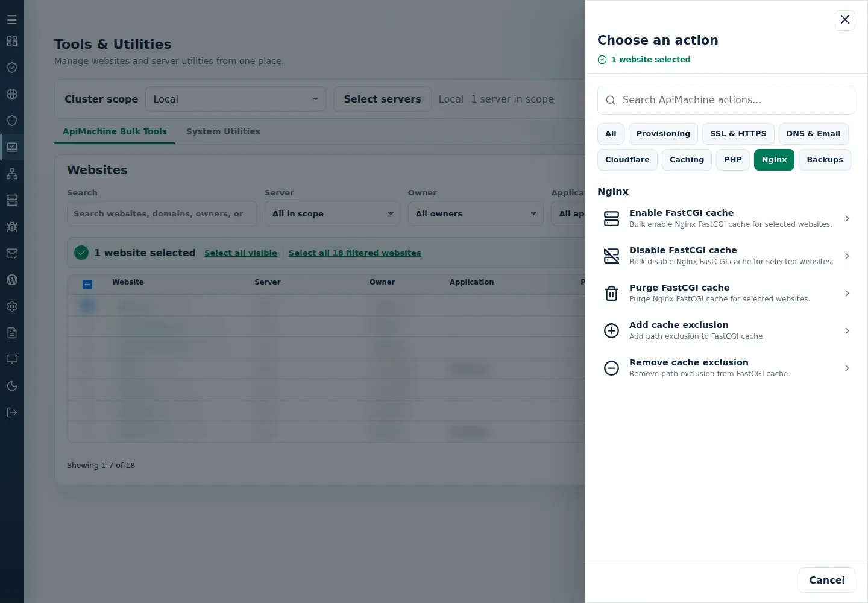Toggle dark mode moon icon
Viewport: 868px width, 603px height.
point(12,386)
